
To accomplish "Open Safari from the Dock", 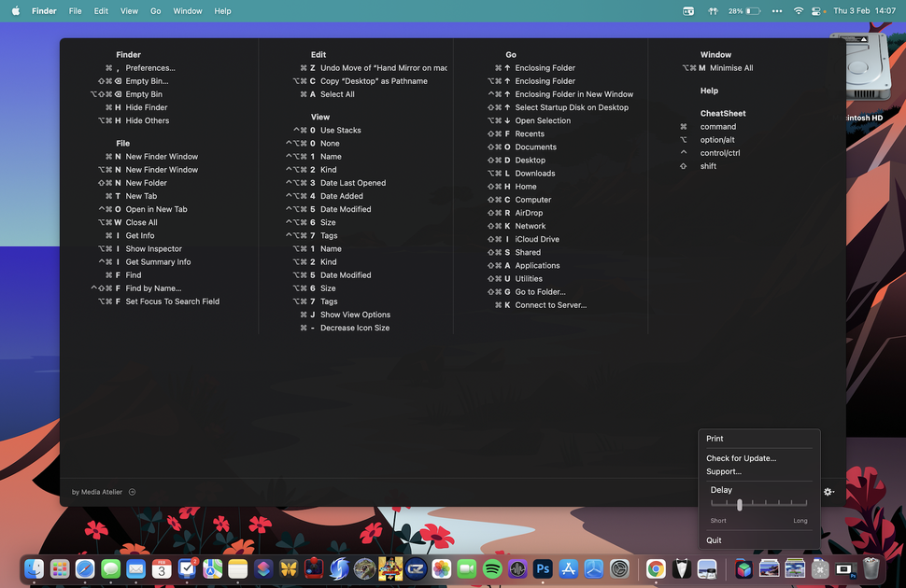I will tap(84, 568).
